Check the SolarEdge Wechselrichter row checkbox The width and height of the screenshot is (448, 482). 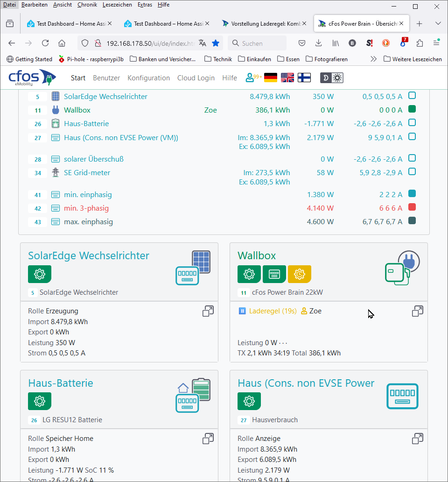point(412,96)
